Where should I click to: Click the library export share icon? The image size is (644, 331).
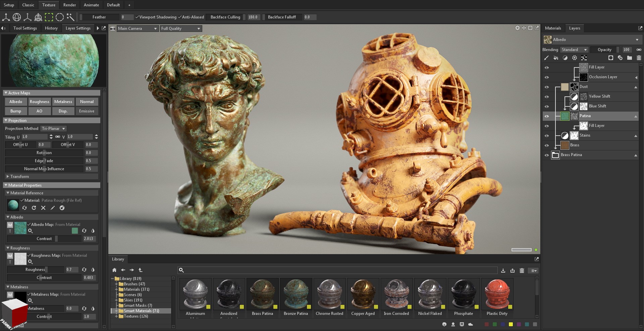click(x=513, y=271)
